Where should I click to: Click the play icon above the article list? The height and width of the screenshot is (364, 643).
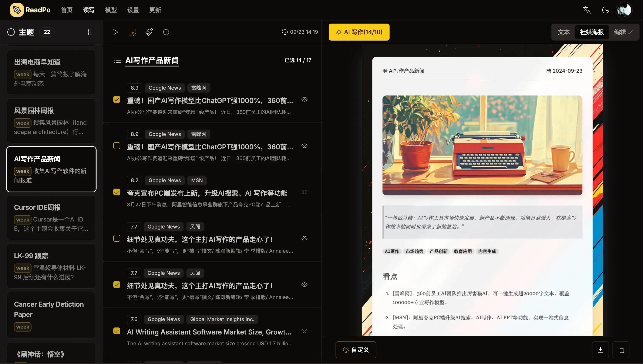point(115,32)
